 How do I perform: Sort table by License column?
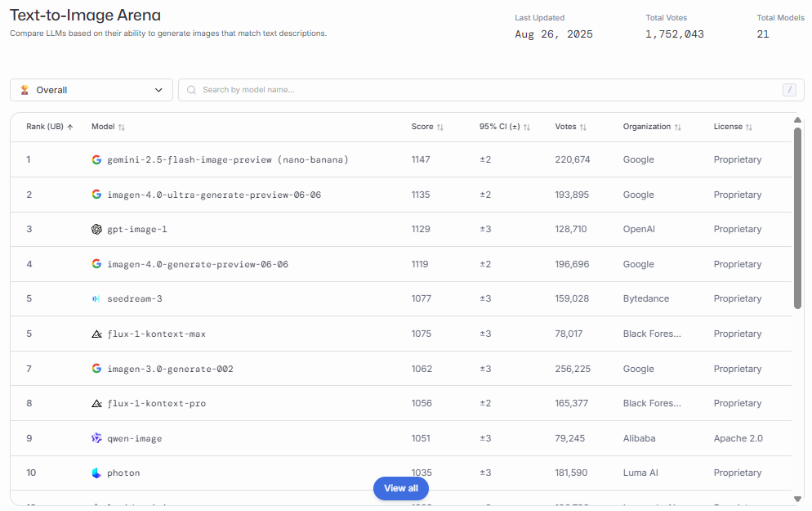pyautogui.click(x=733, y=127)
